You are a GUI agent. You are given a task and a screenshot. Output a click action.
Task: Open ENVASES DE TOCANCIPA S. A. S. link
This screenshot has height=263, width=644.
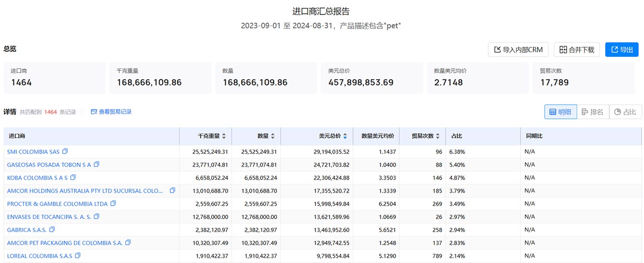click(49, 217)
